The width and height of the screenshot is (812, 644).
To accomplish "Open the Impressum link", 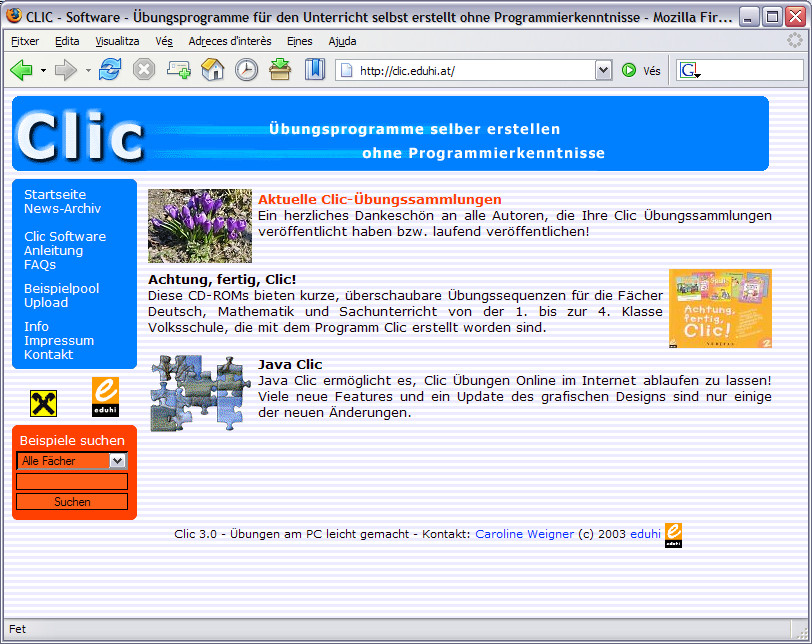I will pos(59,341).
